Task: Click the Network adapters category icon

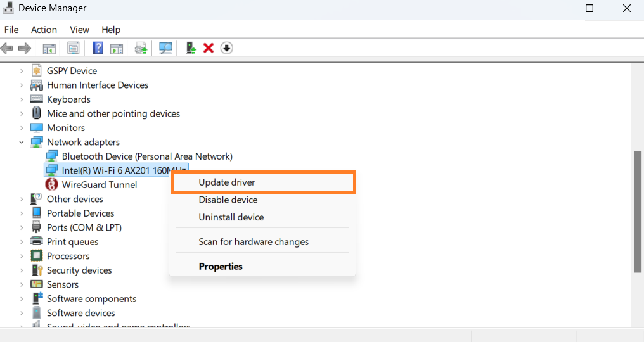Action: [x=37, y=142]
